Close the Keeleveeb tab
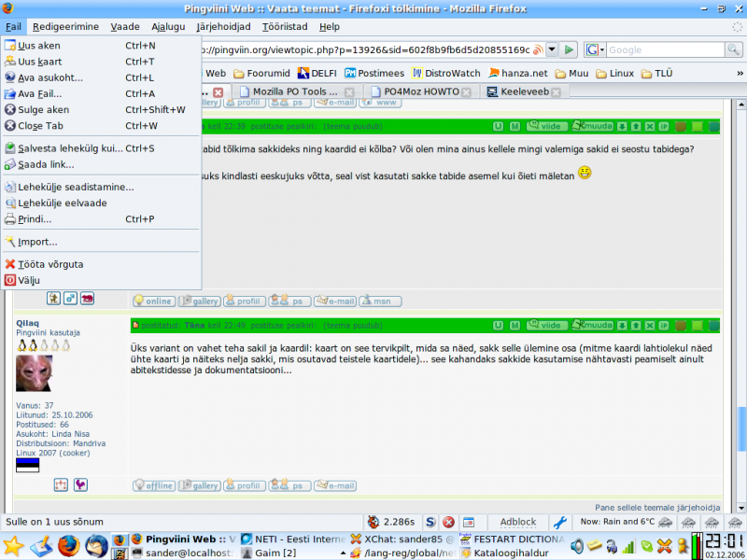Screen dimensions: 747x560 pyautogui.click(x=556, y=92)
